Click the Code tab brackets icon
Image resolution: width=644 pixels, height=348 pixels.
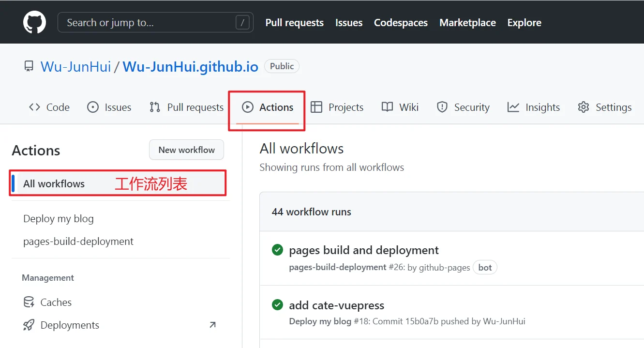[x=34, y=107]
